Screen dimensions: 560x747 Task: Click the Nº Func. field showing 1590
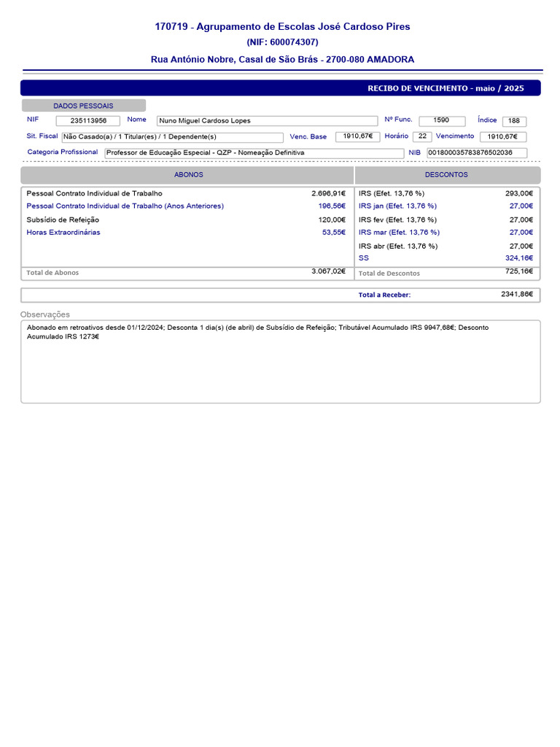point(442,121)
